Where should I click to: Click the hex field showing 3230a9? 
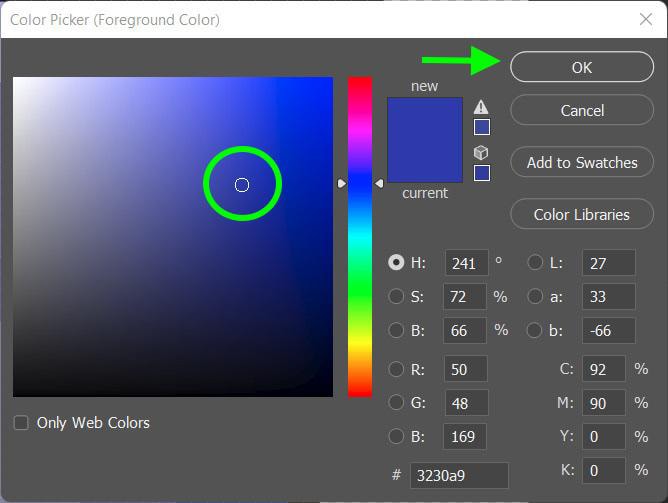[459, 475]
